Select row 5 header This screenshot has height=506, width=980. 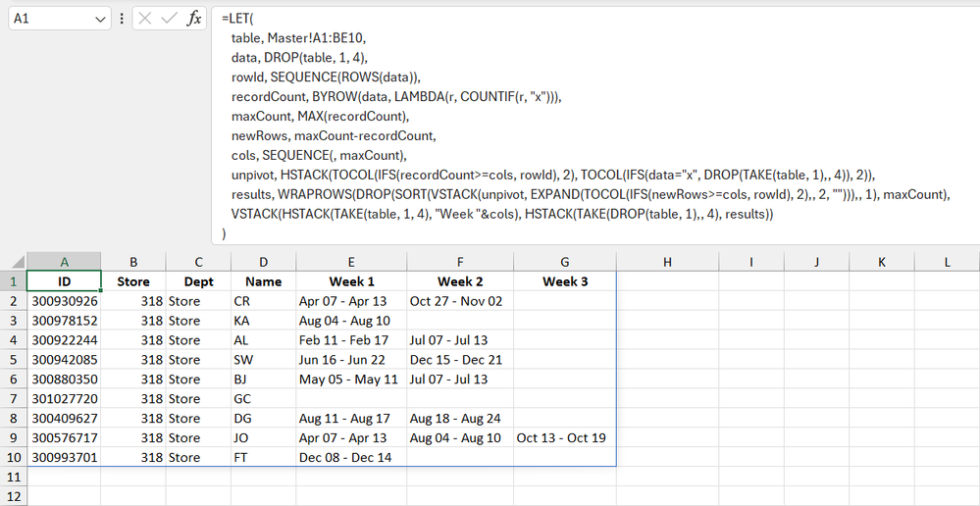[x=13, y=360]
